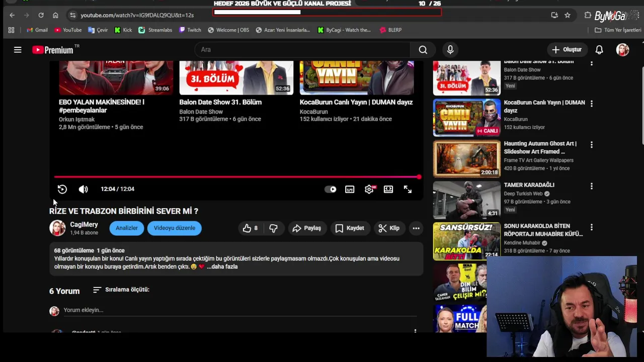Mute the video volume speaker
The width and height of the screenshot is (644, 362).
(83, 189)
